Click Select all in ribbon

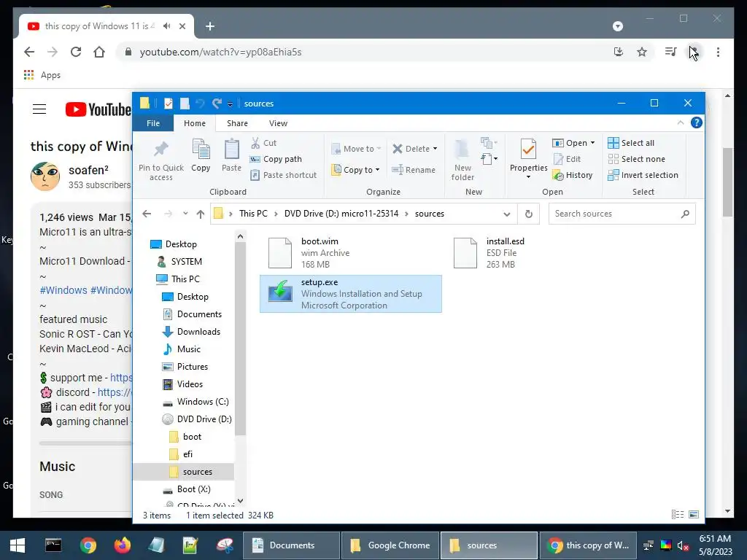coord(631,143)
